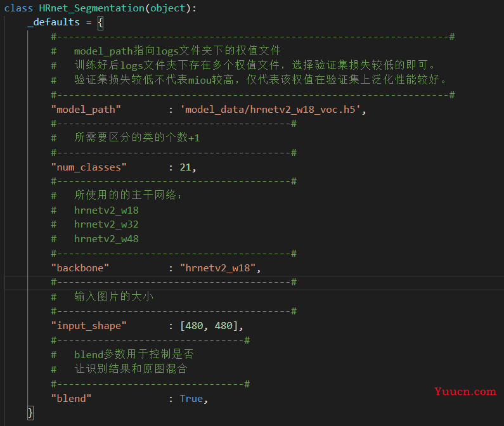Click the _defaults variable name
The height and width of the screenshot is (426, 504).
[x=53, y=23]
